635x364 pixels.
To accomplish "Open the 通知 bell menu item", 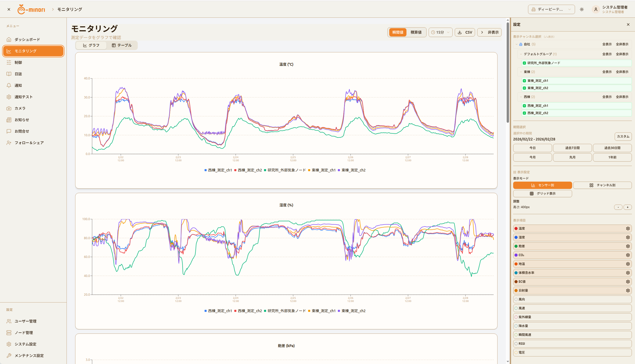I will (18, 85).
